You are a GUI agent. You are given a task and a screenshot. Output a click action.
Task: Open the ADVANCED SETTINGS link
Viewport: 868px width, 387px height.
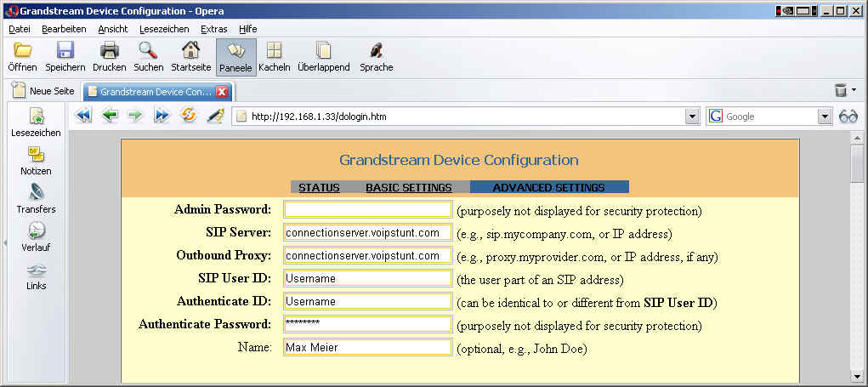point(548,188)
